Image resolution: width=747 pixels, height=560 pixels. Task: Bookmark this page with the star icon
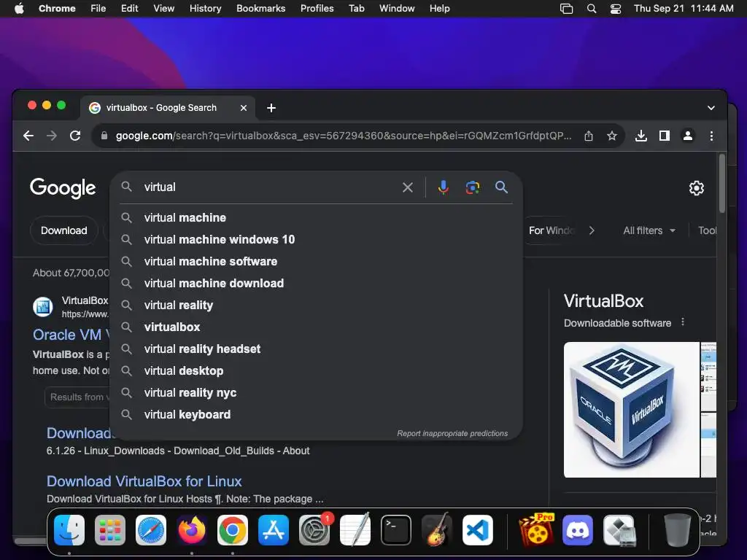tap(612, 136)
